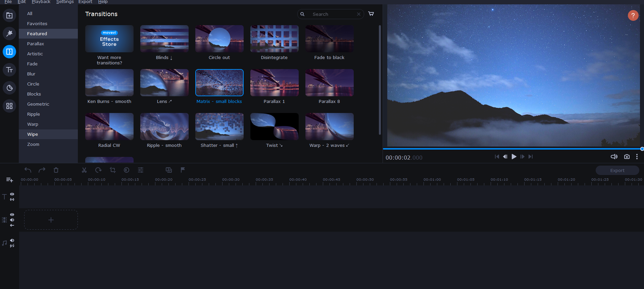The height and width of the screenshot is (289, 644).
Task: Open the Import media tab icon
Action: pyautogui.click(x=9, y=15)
